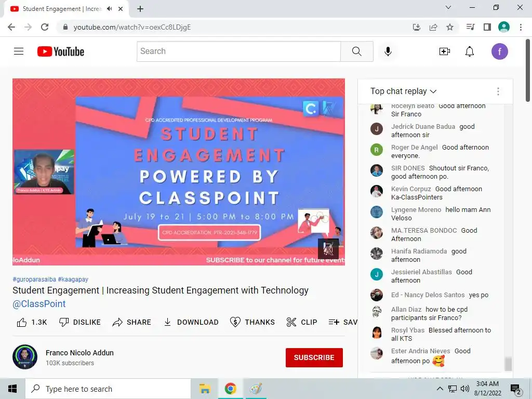Open the YouTube guide hamburger menu
This screenshot has width=532, height=399.
coord(19,51)
